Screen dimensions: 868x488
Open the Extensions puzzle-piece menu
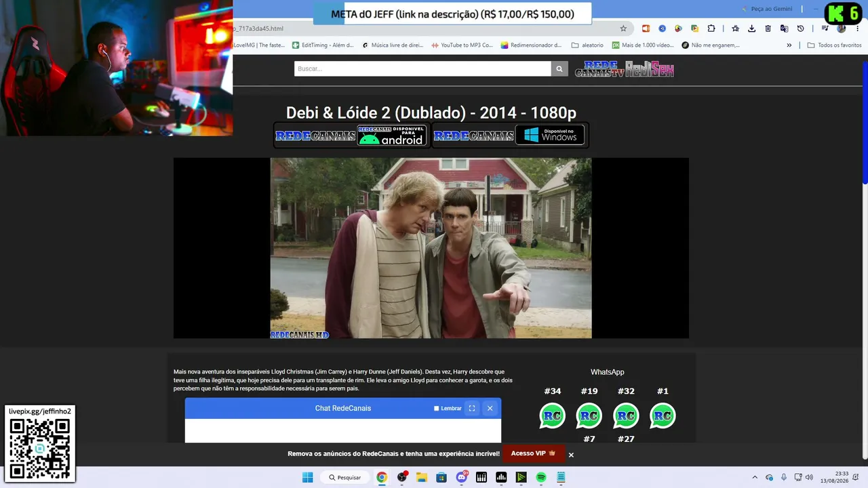click(x=711, y=28)
